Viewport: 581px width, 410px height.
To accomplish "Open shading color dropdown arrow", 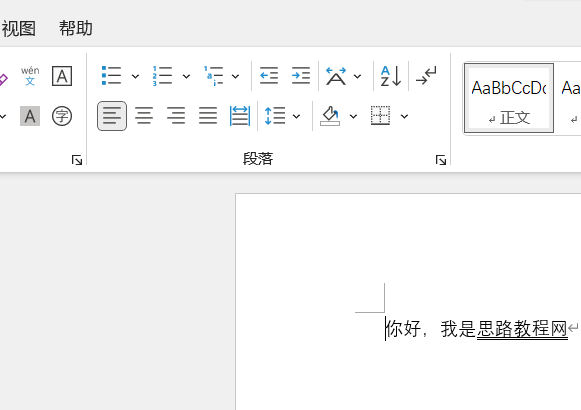I will [353, 116].
